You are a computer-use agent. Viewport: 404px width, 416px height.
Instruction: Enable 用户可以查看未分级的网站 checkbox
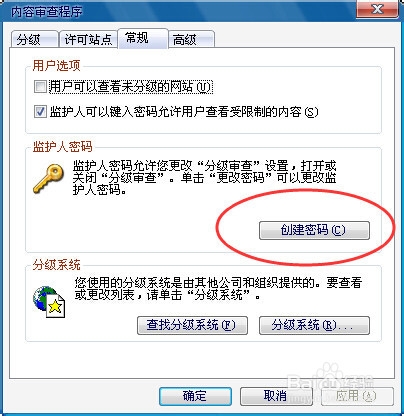pos(40,87)
